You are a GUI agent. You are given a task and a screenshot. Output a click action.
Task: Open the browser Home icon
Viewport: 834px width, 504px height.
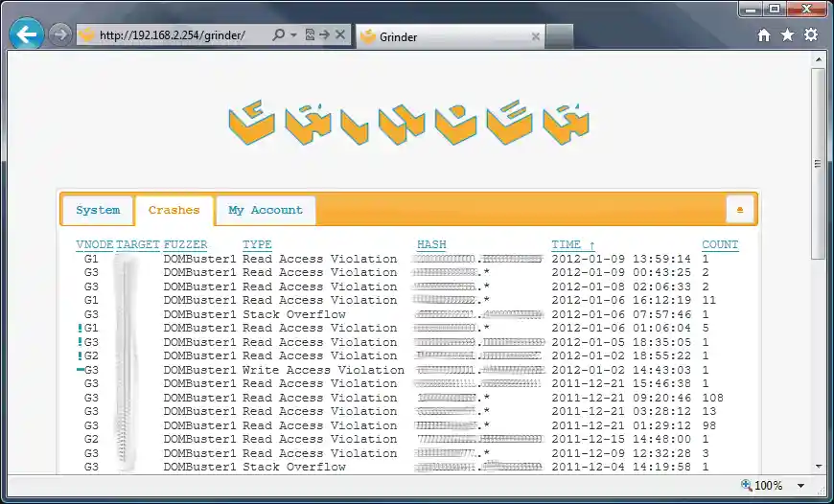(764, 35)
